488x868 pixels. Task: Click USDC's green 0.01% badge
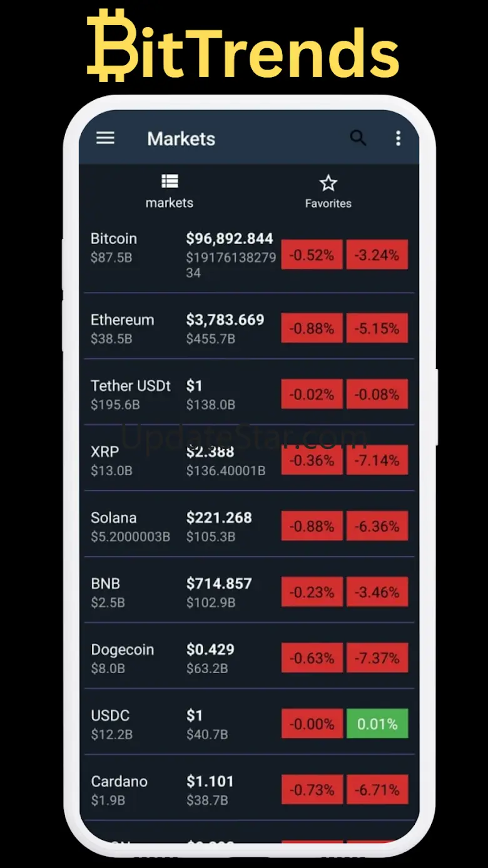point(377,724)
